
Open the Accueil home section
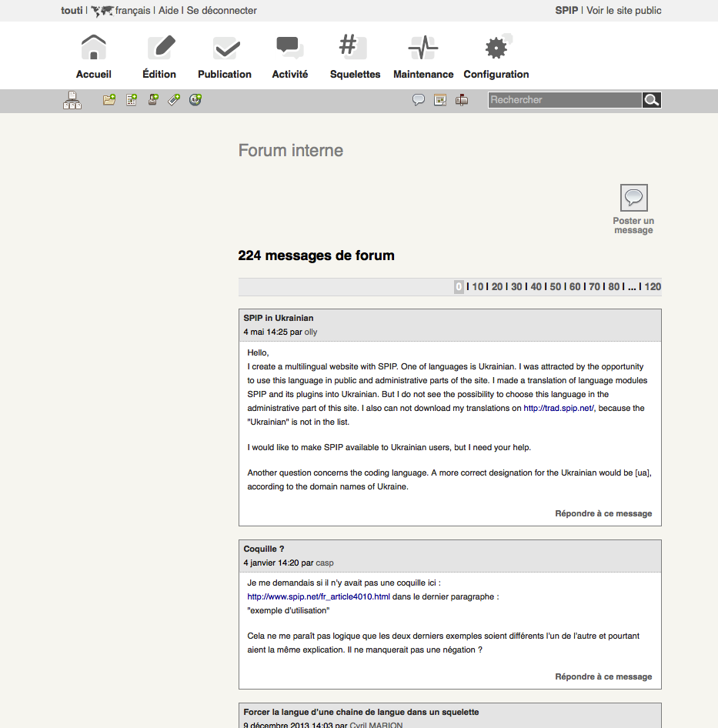pyautogui.click(x=94, y=58)
